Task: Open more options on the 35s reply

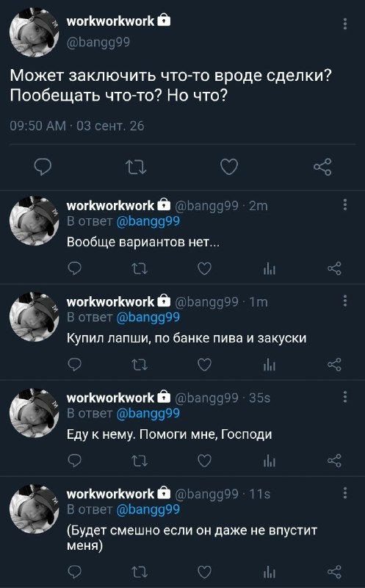Action: pyautogui.click(x=344, y=397)
